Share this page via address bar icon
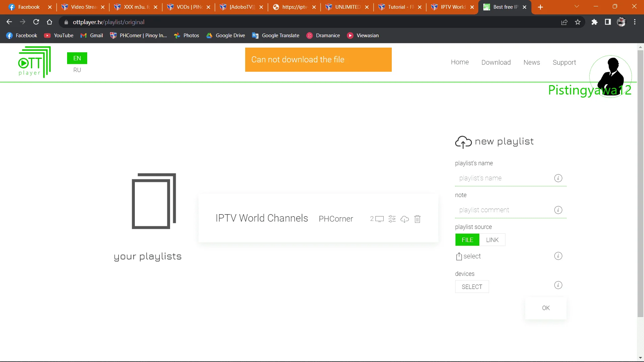The image size is (644, 362). (564, 22)
